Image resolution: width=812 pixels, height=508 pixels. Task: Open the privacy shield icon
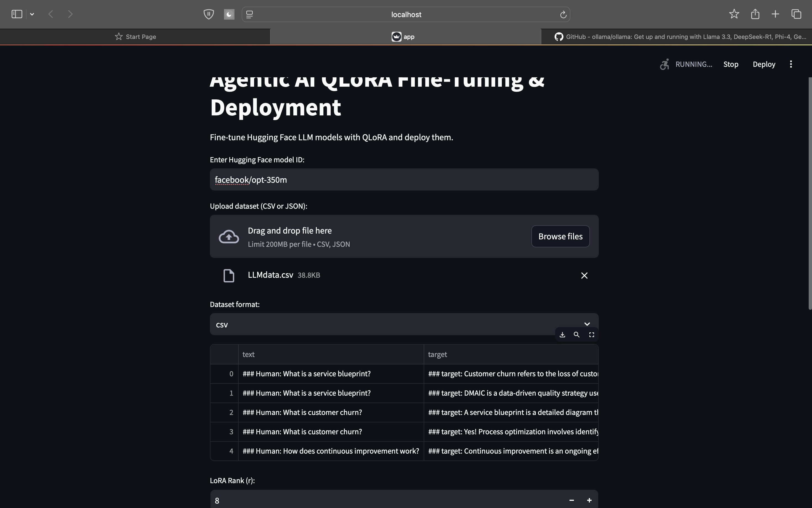pos(209,14)
